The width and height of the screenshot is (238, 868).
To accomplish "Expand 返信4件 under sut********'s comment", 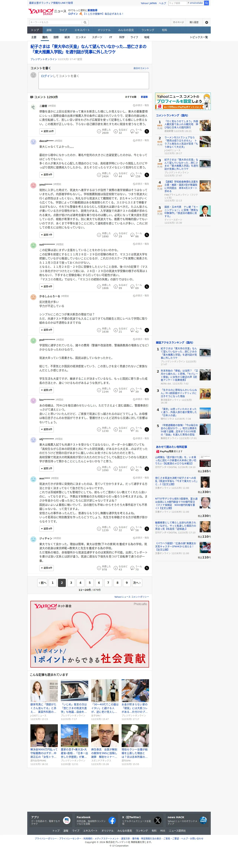I will click(47, 286).
